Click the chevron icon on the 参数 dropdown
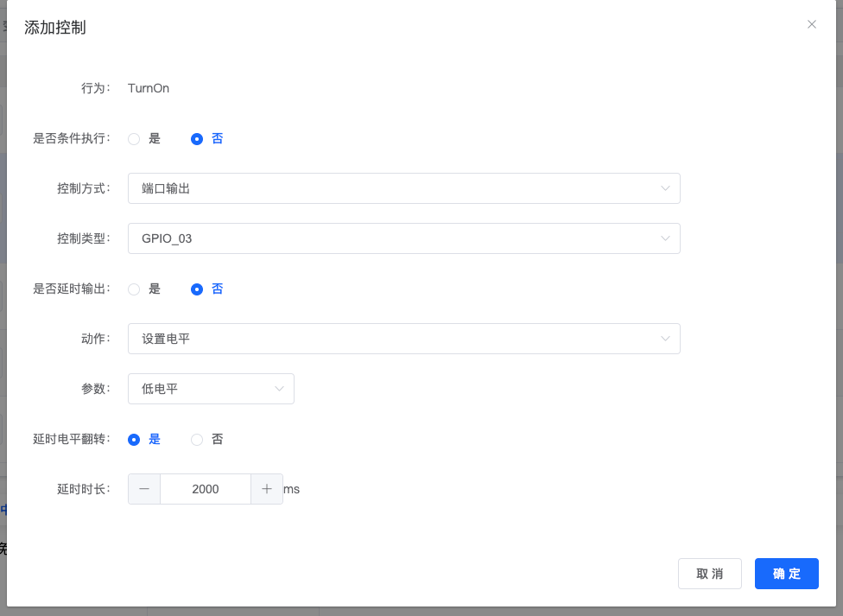The image size is (843, 616). point(279,389)
